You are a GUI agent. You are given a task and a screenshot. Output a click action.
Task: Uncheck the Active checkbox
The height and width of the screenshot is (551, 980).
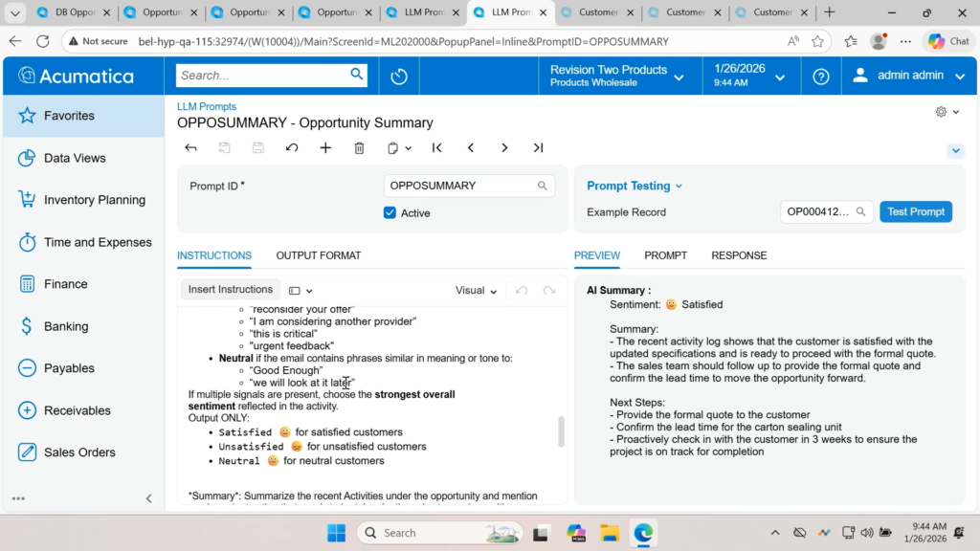tap(390, 213)
